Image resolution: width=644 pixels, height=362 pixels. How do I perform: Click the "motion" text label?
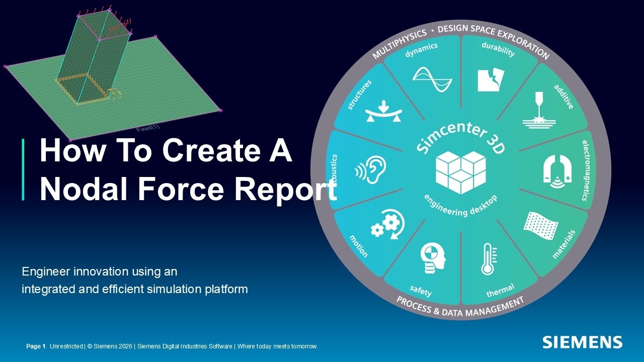358,246
